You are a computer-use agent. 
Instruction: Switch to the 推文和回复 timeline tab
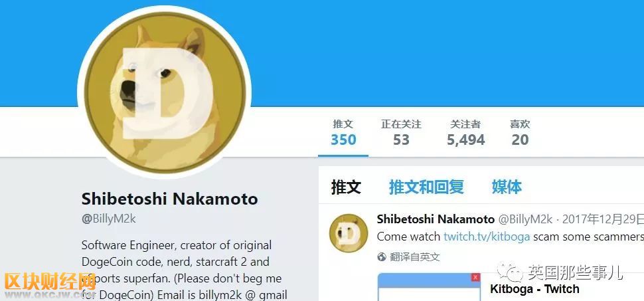(426, 187)
